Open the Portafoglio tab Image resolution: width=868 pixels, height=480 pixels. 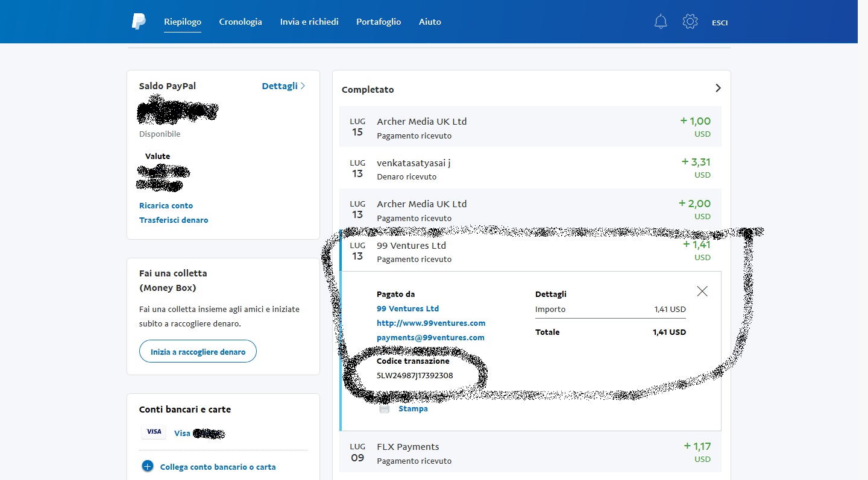click(379, 22)
